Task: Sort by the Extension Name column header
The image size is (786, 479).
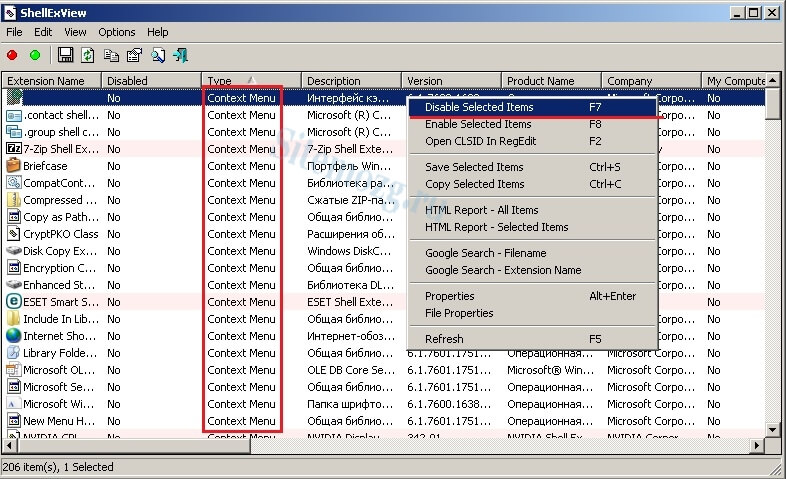Action: pyautogui.click(x=52, y=81)
